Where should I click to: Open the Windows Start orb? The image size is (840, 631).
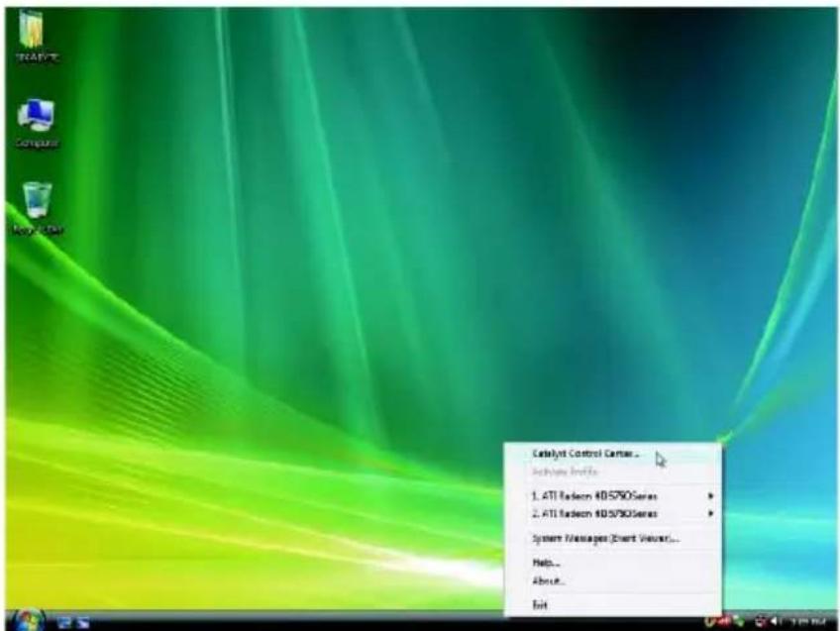[x=28, y=620]
